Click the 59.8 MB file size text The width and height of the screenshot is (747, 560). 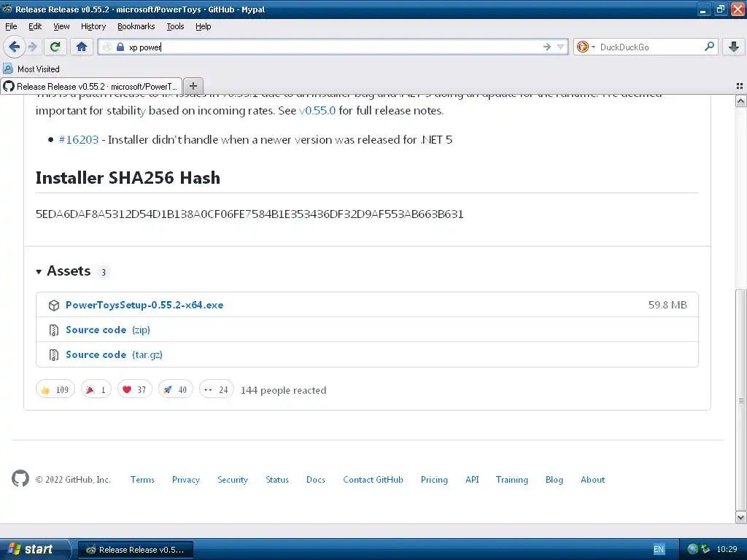tap(667, 305)
